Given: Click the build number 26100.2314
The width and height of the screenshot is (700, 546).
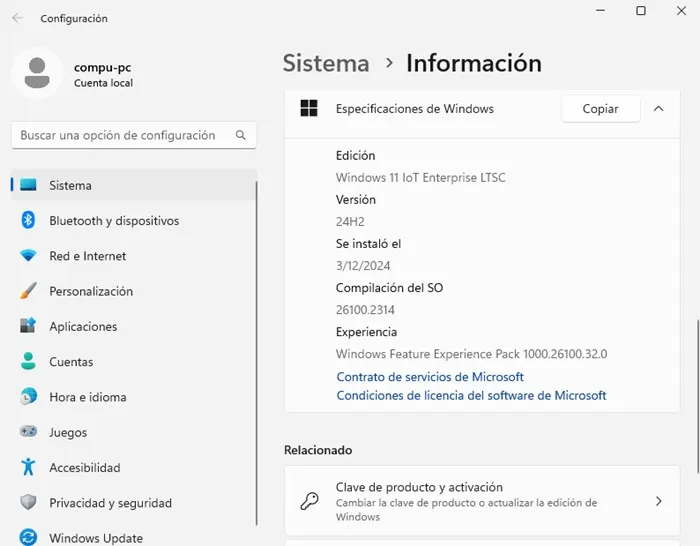Looking at the screenshot, I should tap(365, 310).
